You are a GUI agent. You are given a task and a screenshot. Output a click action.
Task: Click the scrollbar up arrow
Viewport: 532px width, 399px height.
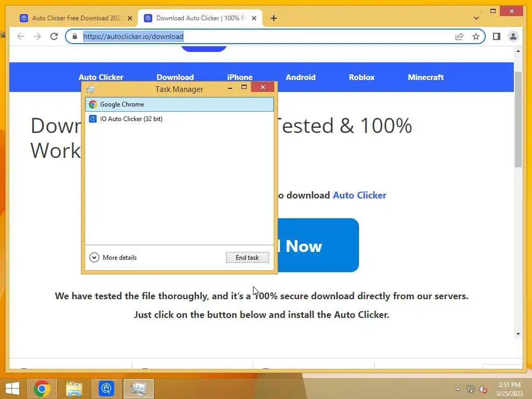click(518, 51)
